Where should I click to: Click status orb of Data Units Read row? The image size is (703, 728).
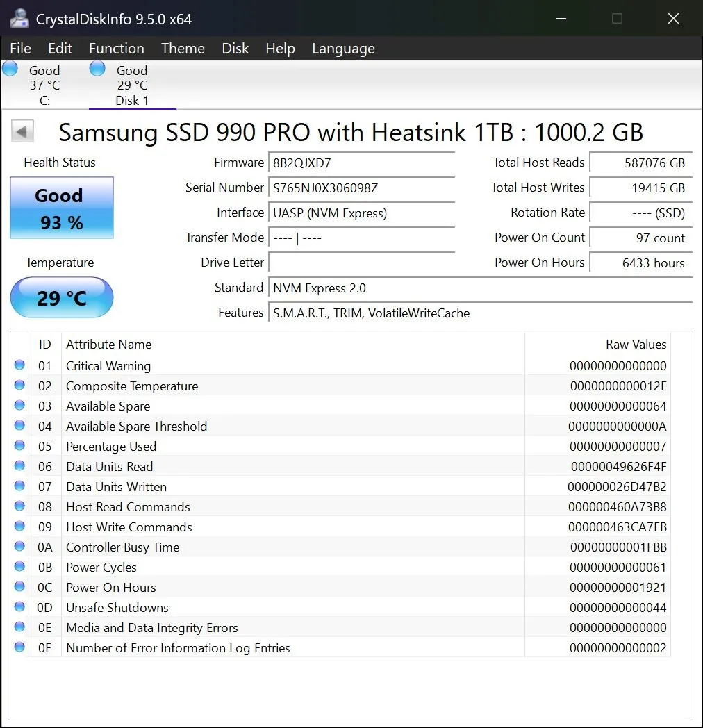coord(19,465)
